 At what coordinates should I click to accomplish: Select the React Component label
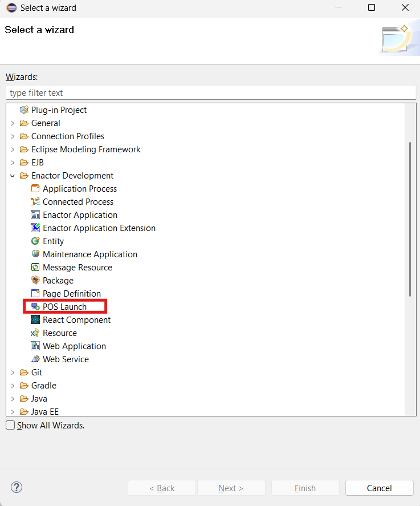pos(77,320)
